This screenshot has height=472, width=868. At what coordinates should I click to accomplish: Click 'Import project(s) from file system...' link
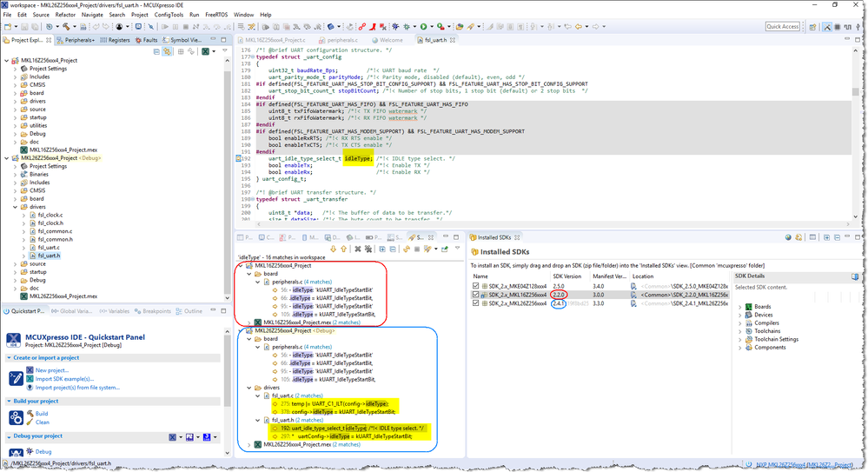tap(77, 387)
